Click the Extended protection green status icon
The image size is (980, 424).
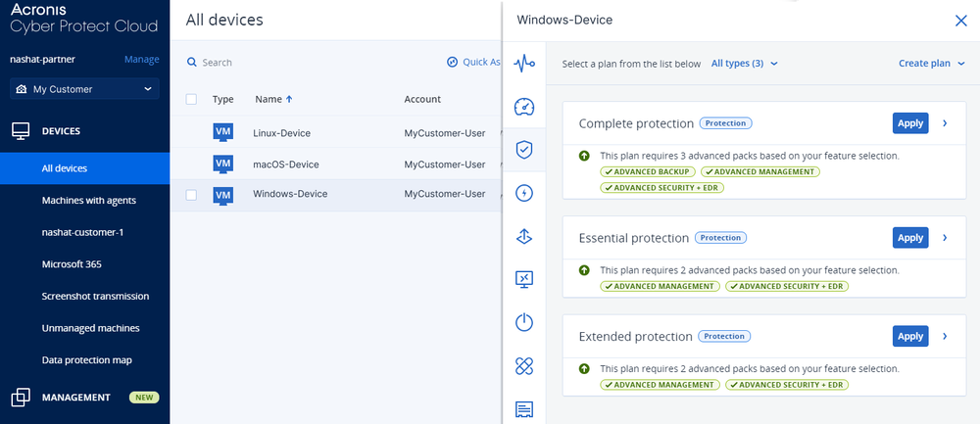[x=584, y=369]
